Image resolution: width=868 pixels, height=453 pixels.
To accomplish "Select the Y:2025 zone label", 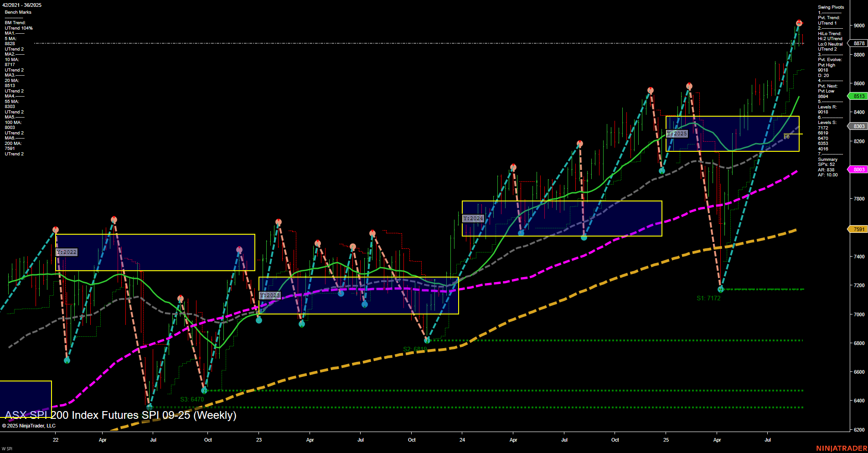I will pyautogui.click(x=677, y=134).
